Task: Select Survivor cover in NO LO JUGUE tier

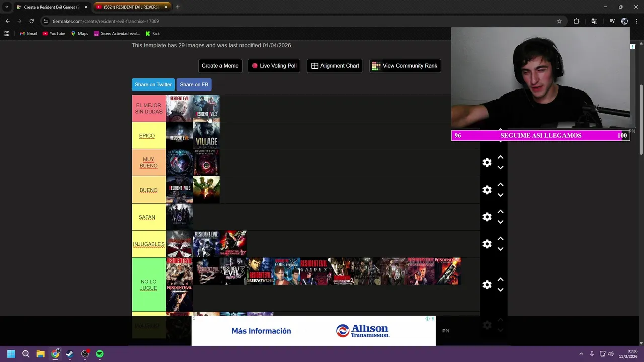Action: point(260,271)
